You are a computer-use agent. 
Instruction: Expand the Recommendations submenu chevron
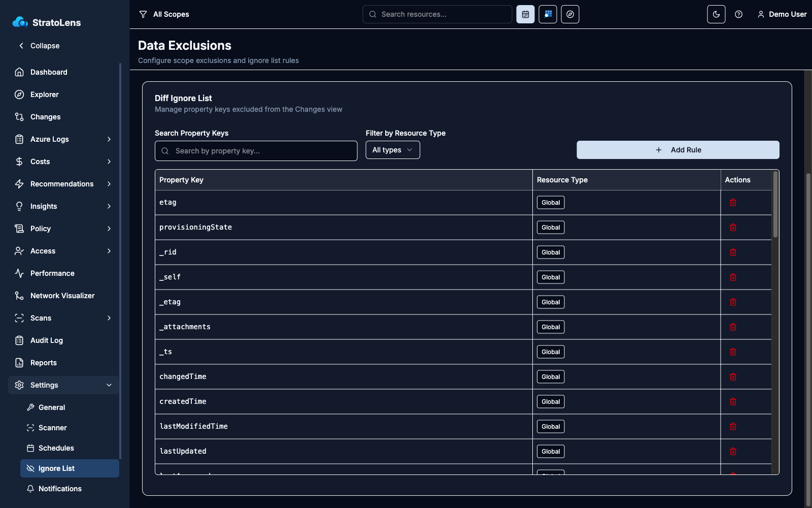coord(109,184)
